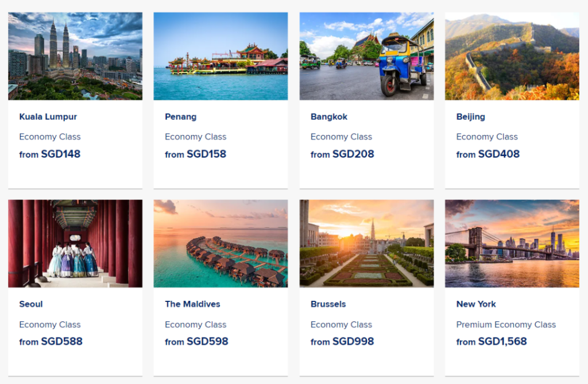
Task: Select the Bangkok tuk-tuk photo
Action: point(366,56)
